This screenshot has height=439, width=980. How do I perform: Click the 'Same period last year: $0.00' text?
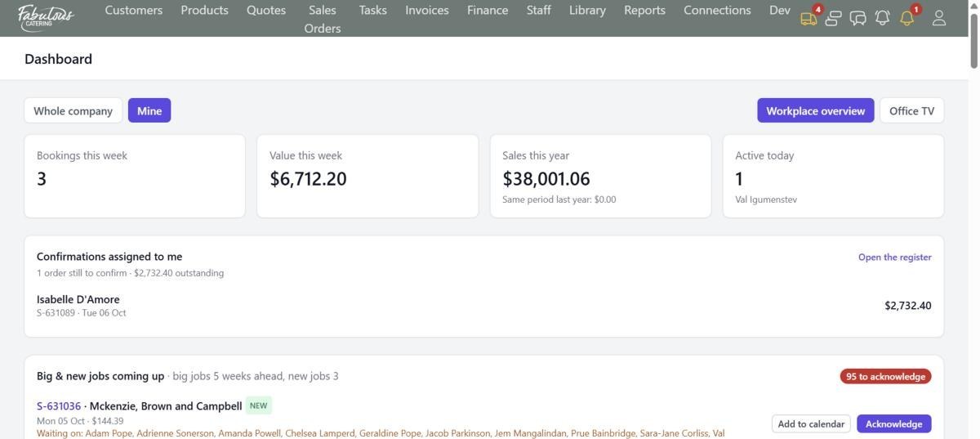pos(559,199)
